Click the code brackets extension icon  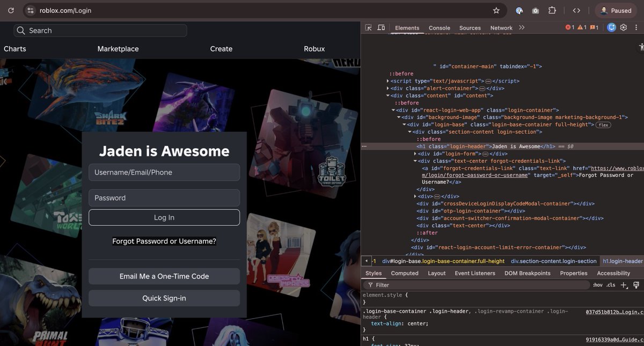576,10
